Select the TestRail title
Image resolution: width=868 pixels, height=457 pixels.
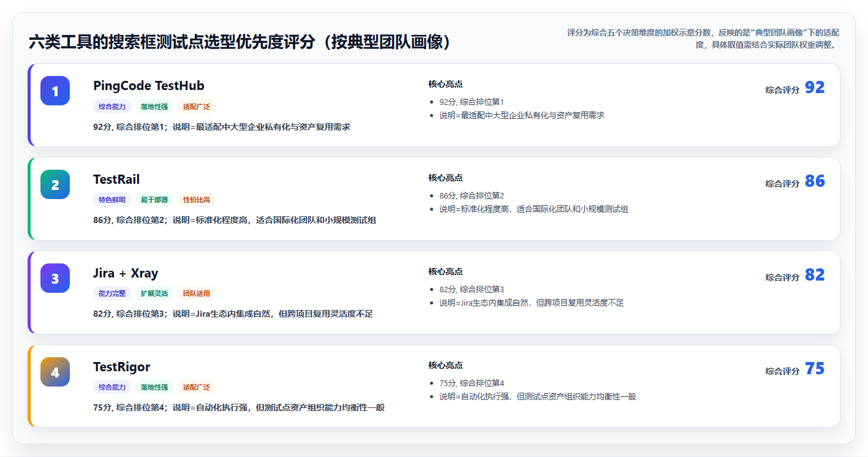(116, 179)
